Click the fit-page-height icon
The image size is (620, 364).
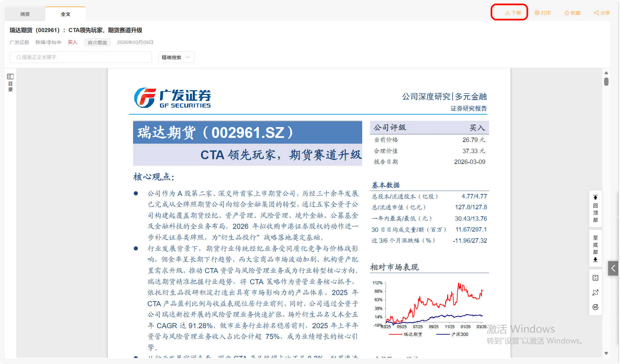click(596, 278)
